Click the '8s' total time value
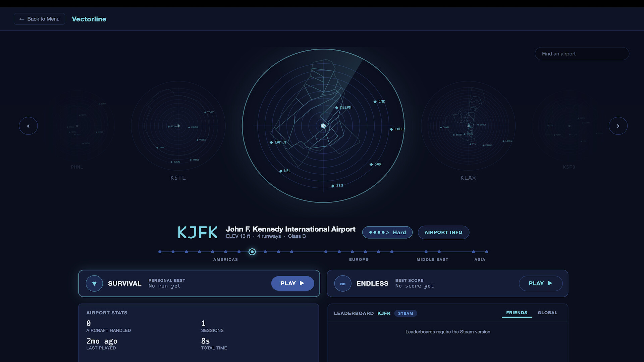This screenshot has height=362, width=644. 205,341
